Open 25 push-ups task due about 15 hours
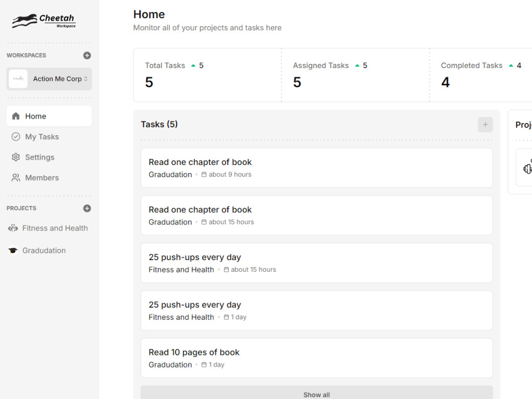The image size is (532, 399). click(x=317, y=263)
